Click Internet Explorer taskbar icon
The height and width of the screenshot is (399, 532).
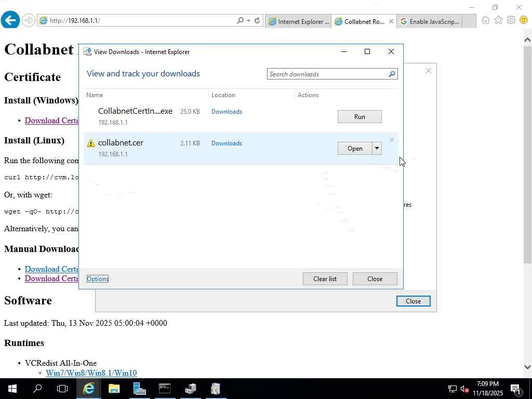(x=88, y=389)
